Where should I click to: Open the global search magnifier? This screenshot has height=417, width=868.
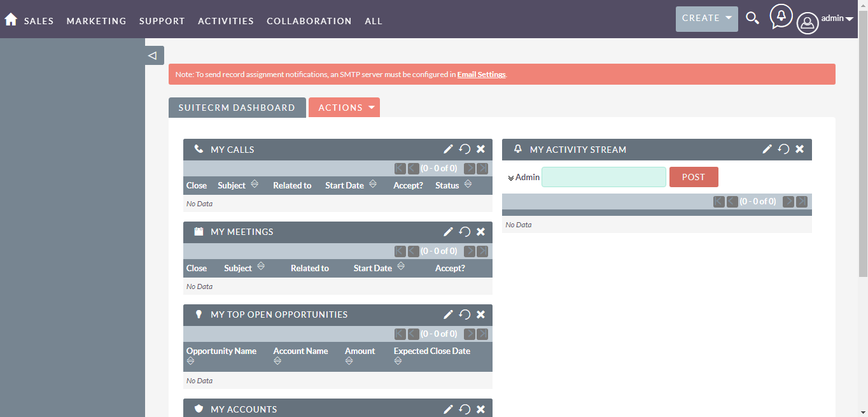coord(752,18)
